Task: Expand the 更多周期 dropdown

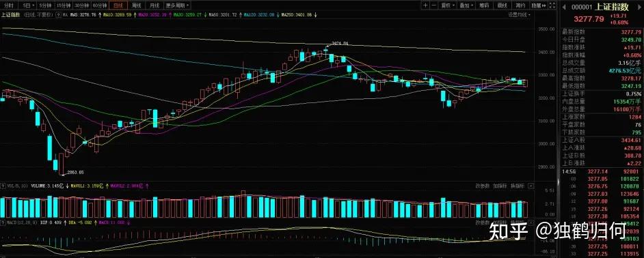Action: click(178, 5)
